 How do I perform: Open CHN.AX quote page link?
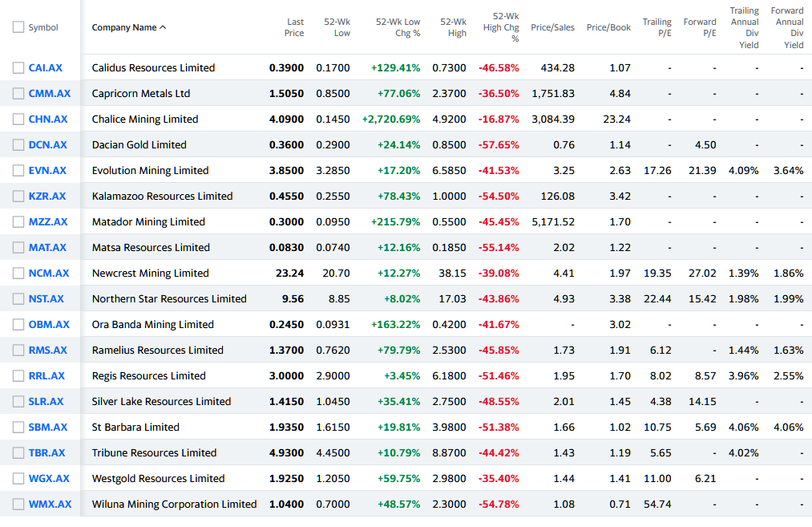tap(48, 120)
